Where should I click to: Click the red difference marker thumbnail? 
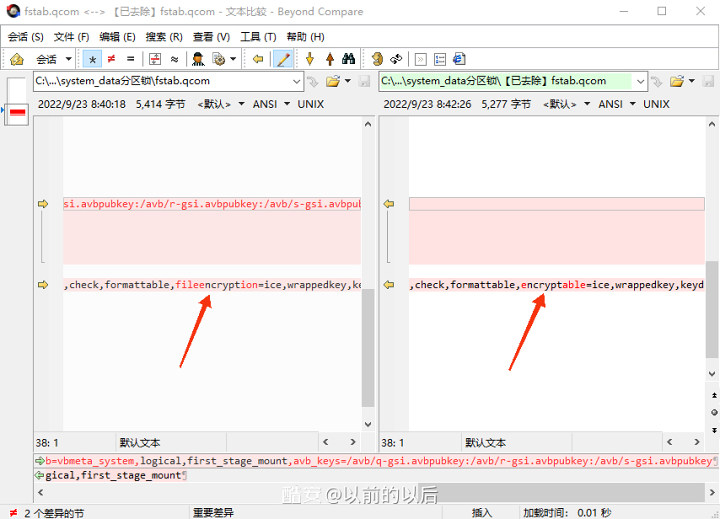[17, 112]
